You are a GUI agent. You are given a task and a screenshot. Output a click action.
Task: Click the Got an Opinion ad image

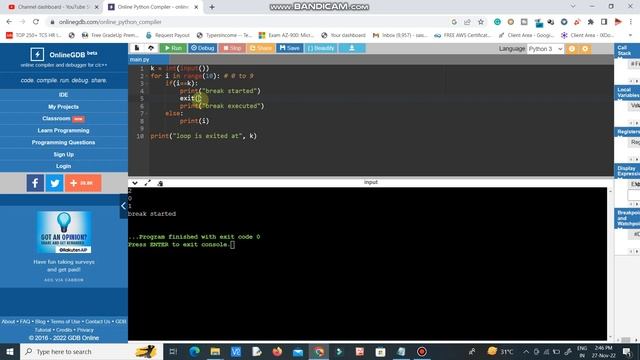pyautogui.click(x=64, y=232)
